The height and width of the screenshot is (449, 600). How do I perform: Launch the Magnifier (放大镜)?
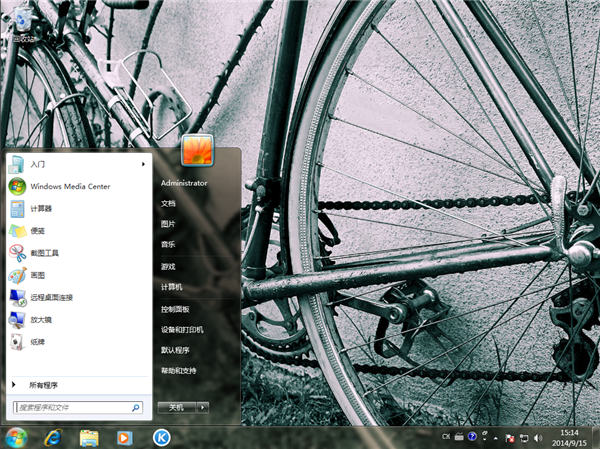coord(40,320)
